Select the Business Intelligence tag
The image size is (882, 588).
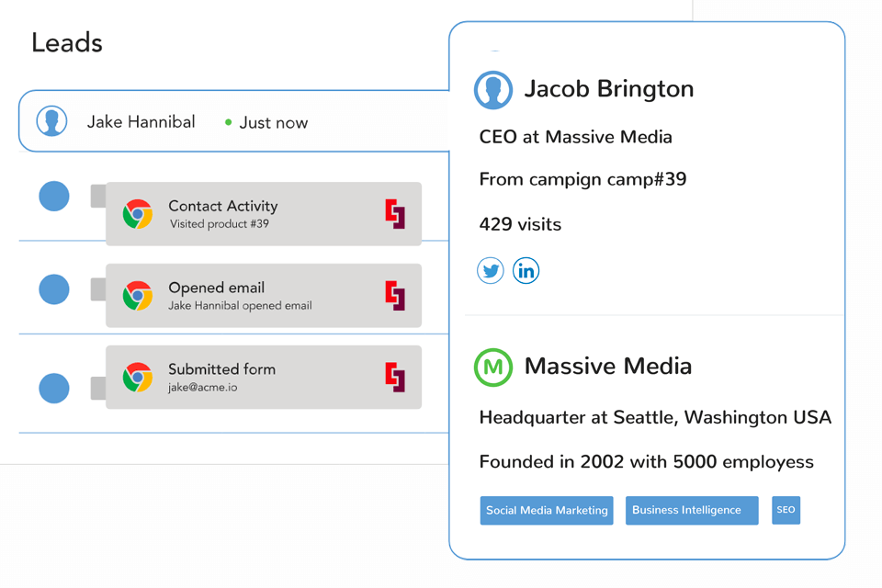click(x=691, y=511)
